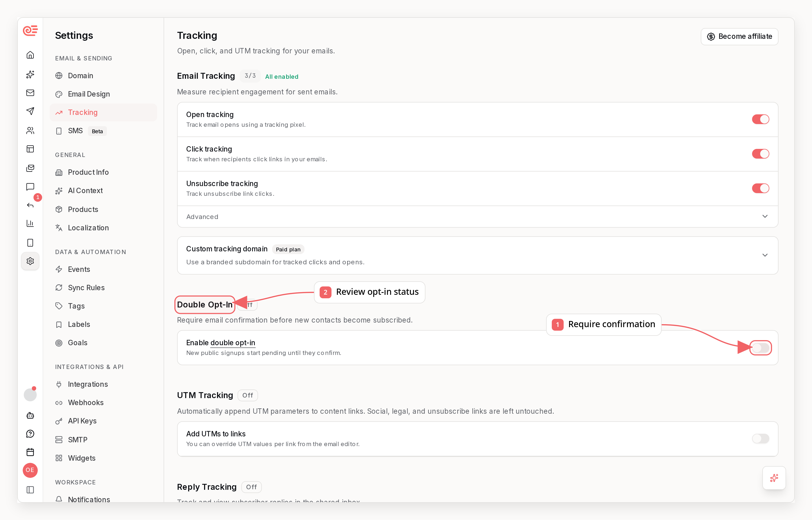Open the envelope (emails) icon in the left rail
The image size is (812, 520).
[x=31, y=93]
